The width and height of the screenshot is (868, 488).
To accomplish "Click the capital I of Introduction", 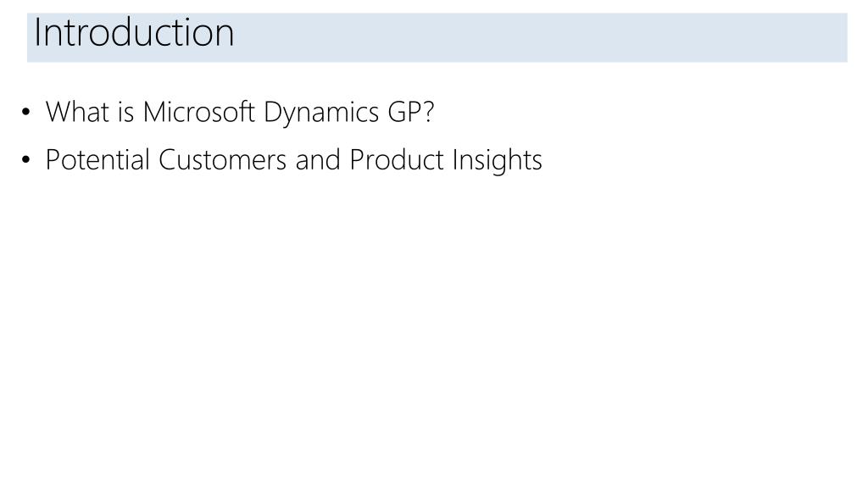I will (37, 32).
